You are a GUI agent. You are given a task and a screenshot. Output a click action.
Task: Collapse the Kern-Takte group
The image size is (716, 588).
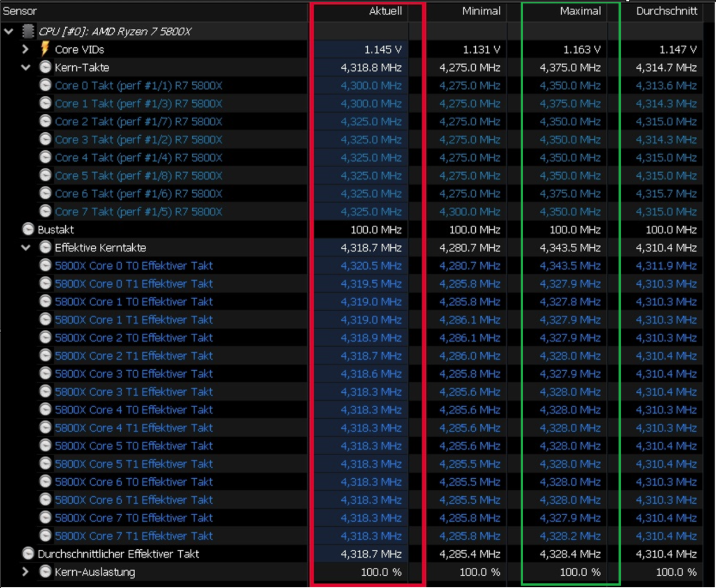(25, 67)
